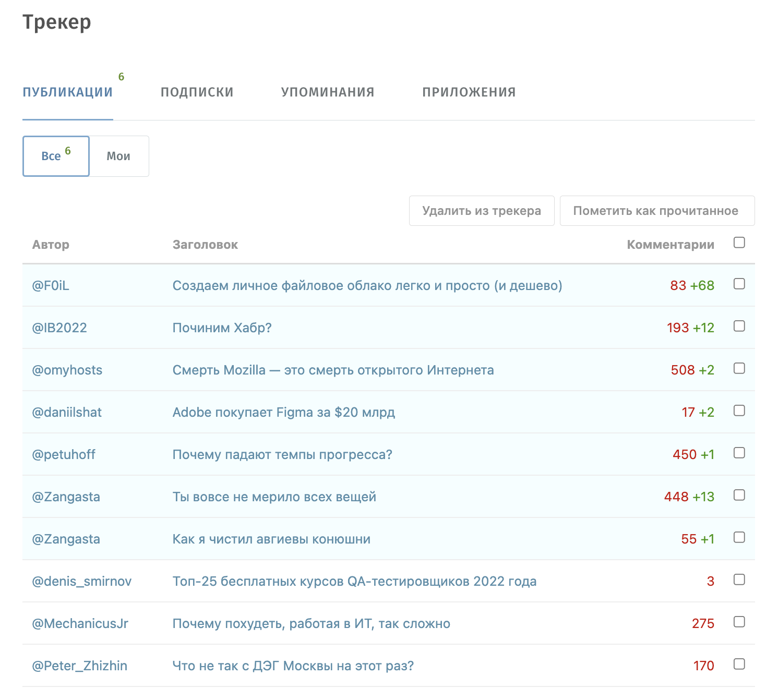
Task: Open article Что не так с ДЭГ Москвы
Action: pos(293,666)
